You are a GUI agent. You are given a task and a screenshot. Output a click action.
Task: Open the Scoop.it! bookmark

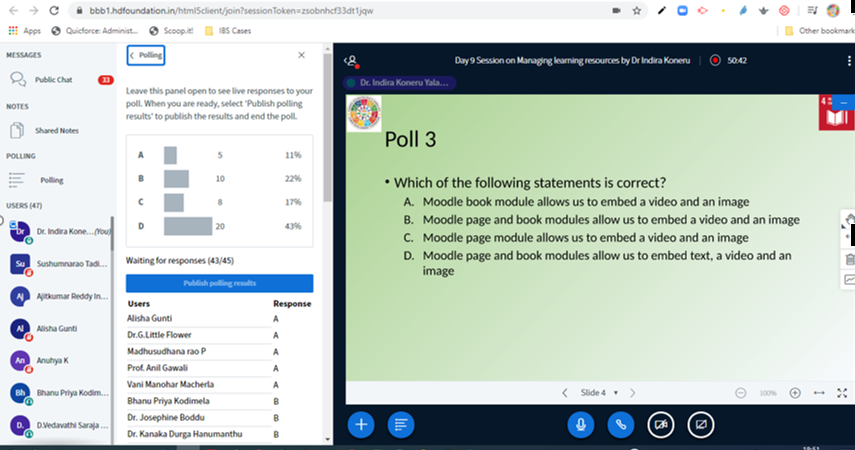pos(171,31)
